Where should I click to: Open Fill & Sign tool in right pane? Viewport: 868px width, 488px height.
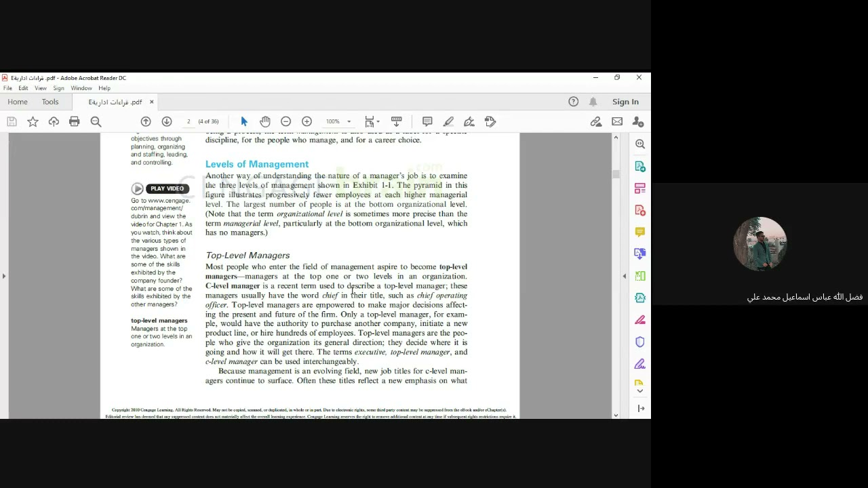point(640,364)
